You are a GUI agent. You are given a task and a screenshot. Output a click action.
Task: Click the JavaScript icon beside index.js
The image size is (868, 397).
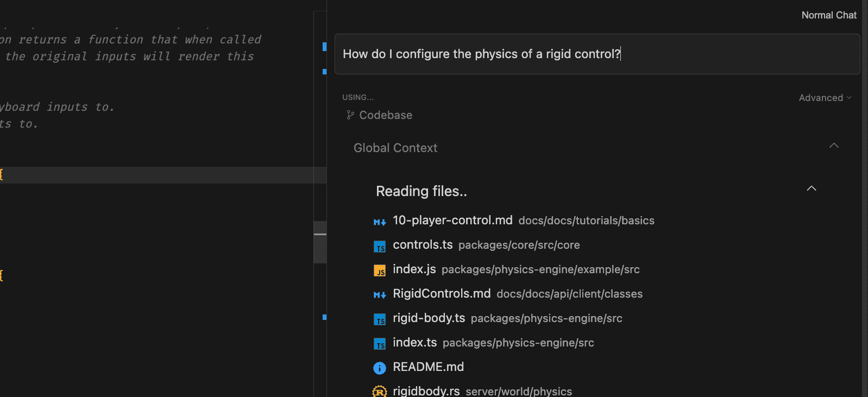pyautogui.click(x=380, y=270)
